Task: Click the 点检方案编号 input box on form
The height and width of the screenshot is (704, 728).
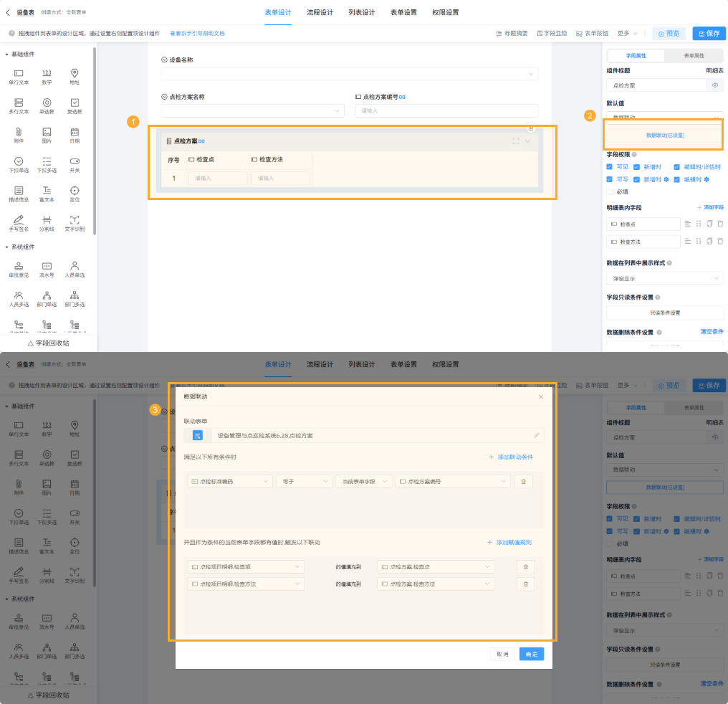Action: (x=446, y=110)
